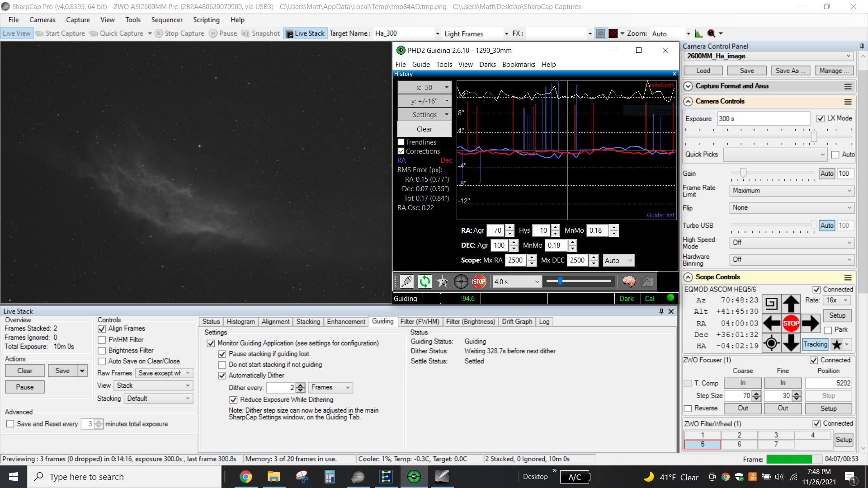The height and width of the screenshot is (488, 868).
Task: Open PHD2 advanced settings brain icon
Action: pyautogui.click(x=629, y=282)
